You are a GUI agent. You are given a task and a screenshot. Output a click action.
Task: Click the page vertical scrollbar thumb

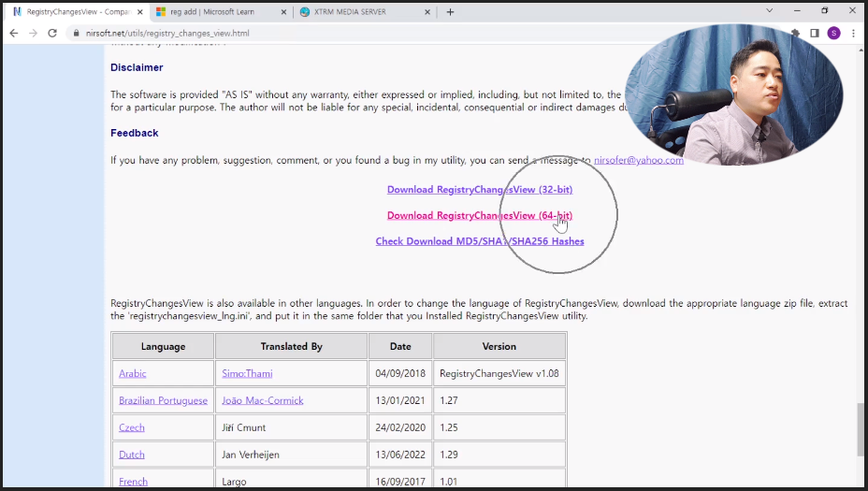(x=861, y=429)
